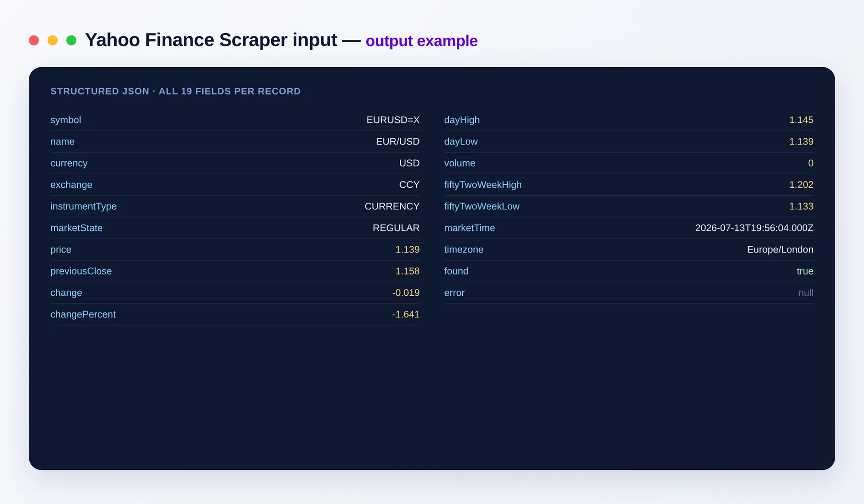Select the 'exchange' field label

coord(72,185)
